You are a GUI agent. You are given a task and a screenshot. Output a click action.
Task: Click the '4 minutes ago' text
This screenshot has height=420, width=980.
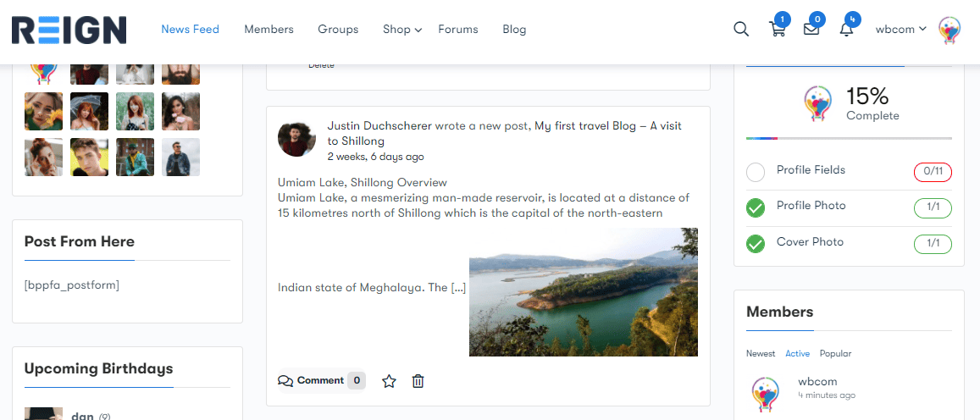pyautogui.click(x=827, y=395)
